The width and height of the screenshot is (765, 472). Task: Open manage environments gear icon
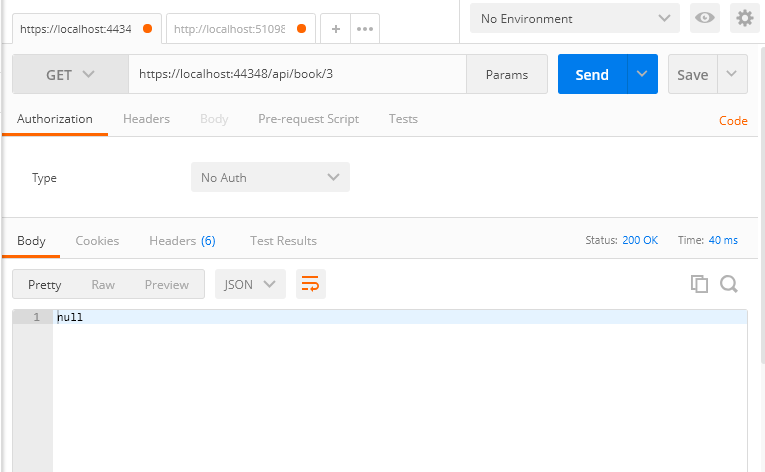[745, 18]
